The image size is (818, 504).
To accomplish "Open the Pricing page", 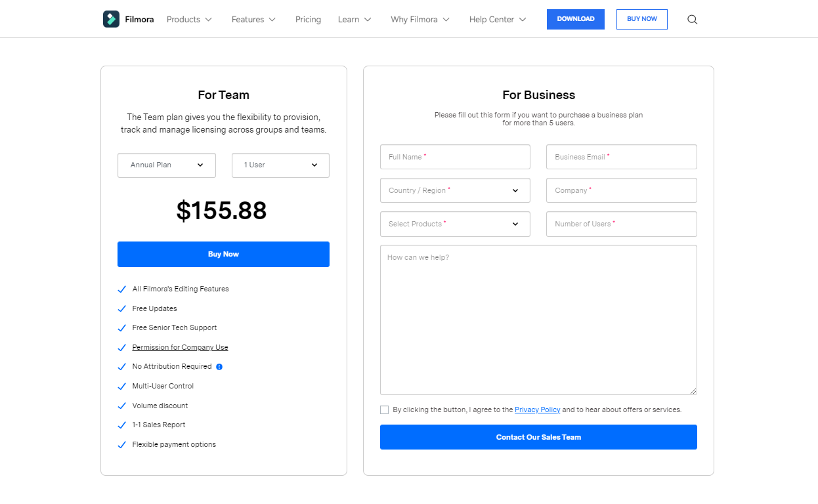I will (x=308, y=20).
